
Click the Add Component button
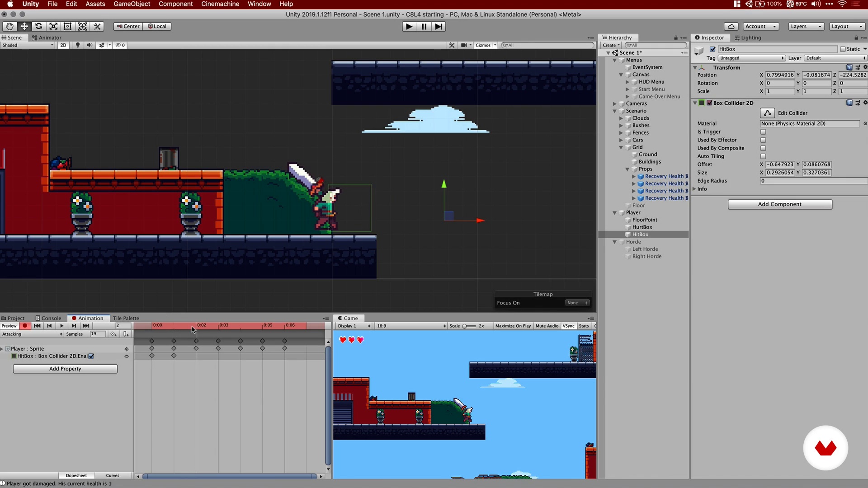pos(780,204)
